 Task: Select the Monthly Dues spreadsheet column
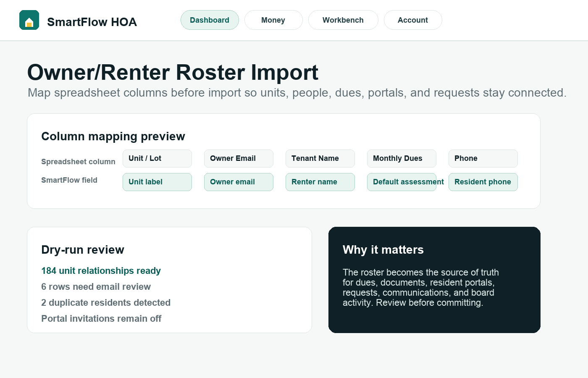[x=402, y=158]
